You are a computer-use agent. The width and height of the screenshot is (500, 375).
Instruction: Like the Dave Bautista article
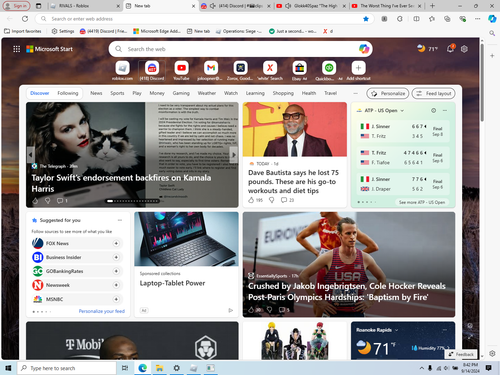click(x=251, y=200)
